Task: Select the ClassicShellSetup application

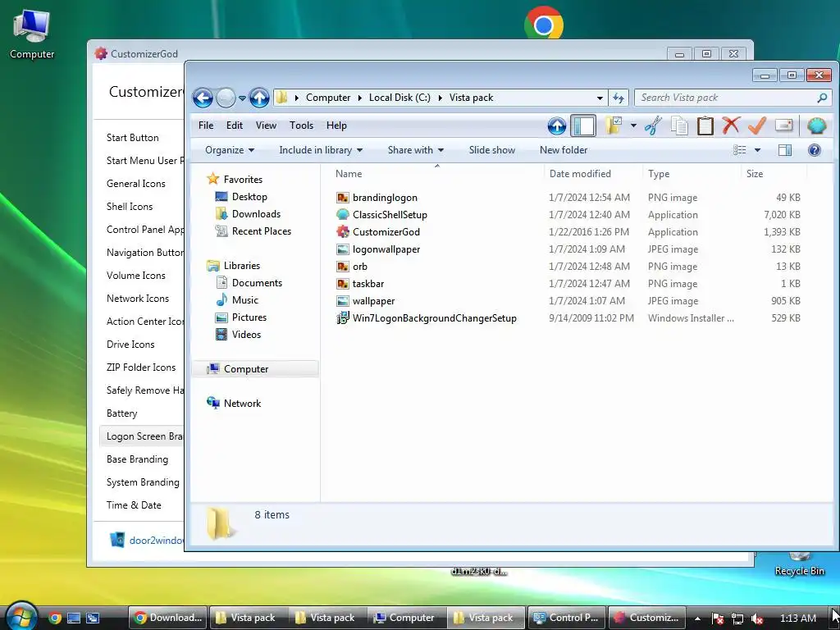Action: [x=390, y=215]
